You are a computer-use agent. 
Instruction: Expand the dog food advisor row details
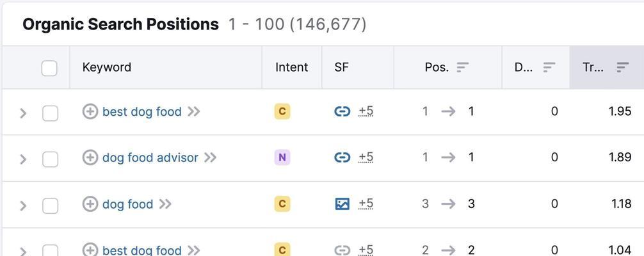point(24,159)
